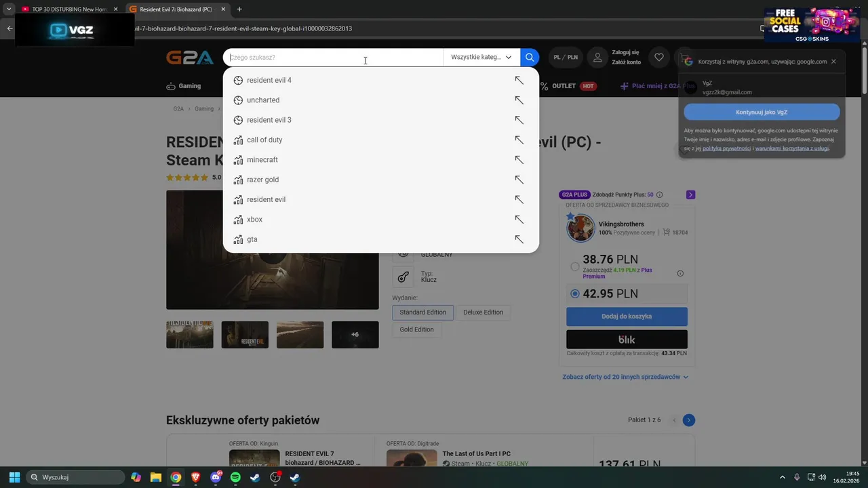This screenshot has height=488, width=868.
Task: Pay with the blik button
Action: [627, 339]
